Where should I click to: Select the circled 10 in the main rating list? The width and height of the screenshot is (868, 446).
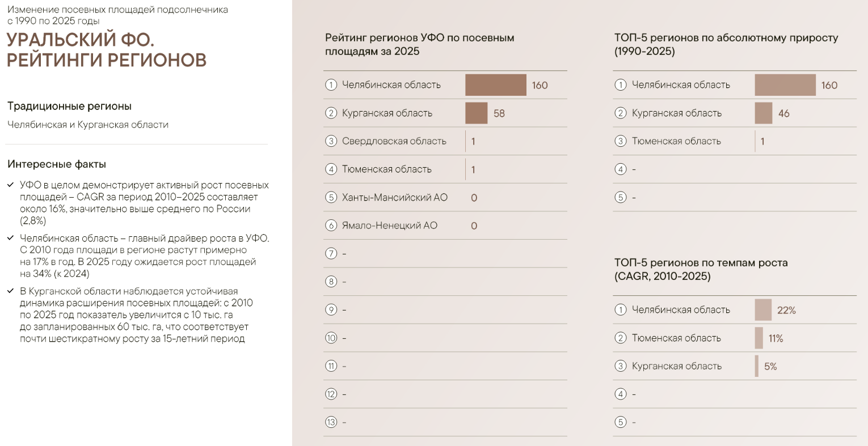pos(331,338)
